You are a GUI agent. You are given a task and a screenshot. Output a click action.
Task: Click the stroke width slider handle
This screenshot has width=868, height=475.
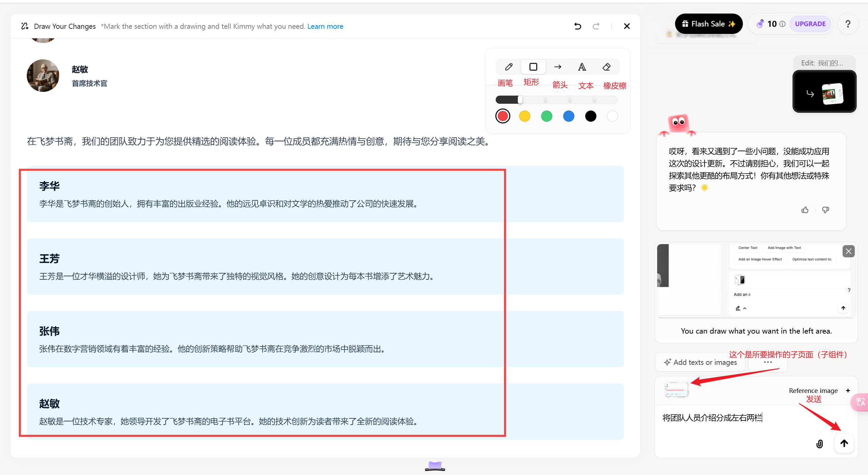520,100
